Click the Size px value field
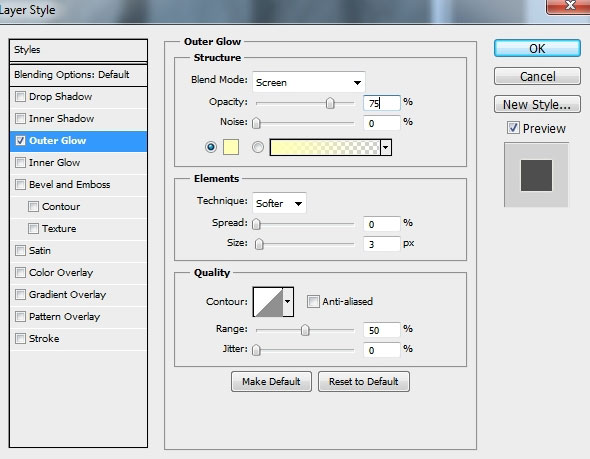 382,244
